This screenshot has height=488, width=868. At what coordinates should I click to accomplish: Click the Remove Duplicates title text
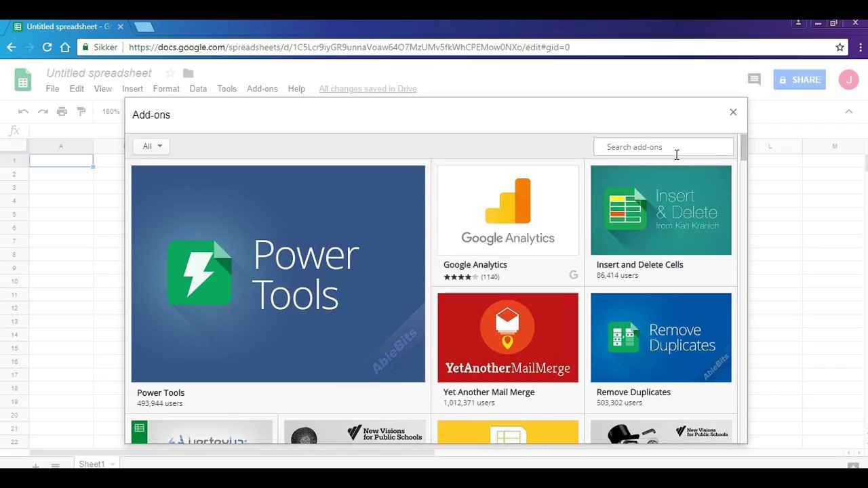click(633, 392)
